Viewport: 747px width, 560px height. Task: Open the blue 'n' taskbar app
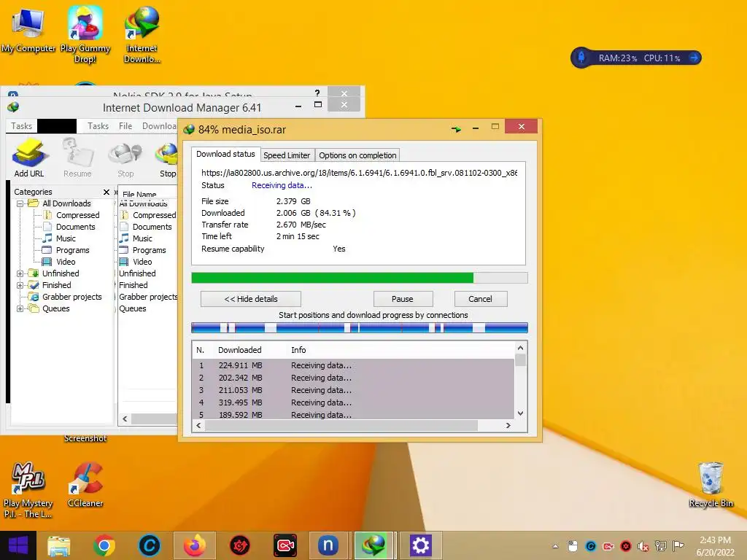click(328, 545)
